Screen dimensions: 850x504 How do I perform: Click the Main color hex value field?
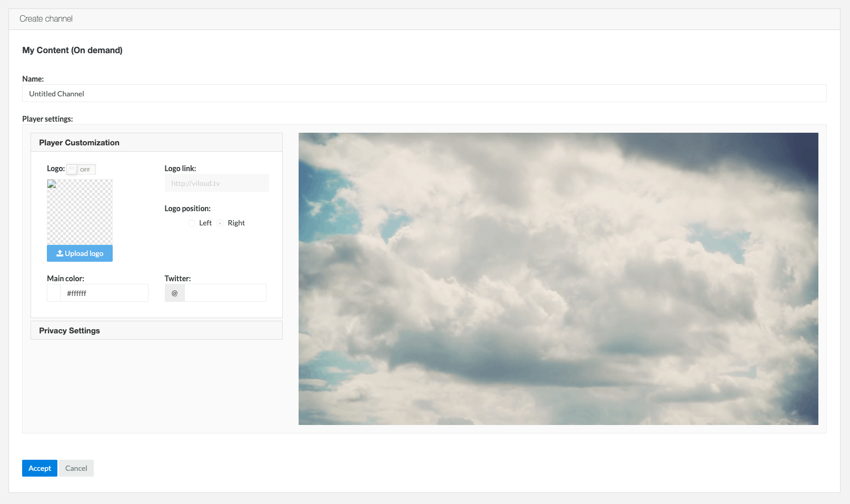click(104, 293)
